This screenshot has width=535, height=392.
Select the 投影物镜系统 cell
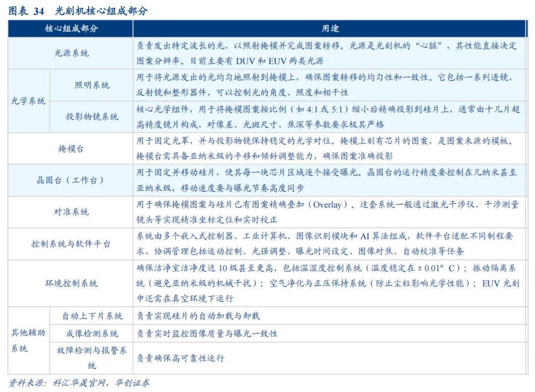coord(92,117)
